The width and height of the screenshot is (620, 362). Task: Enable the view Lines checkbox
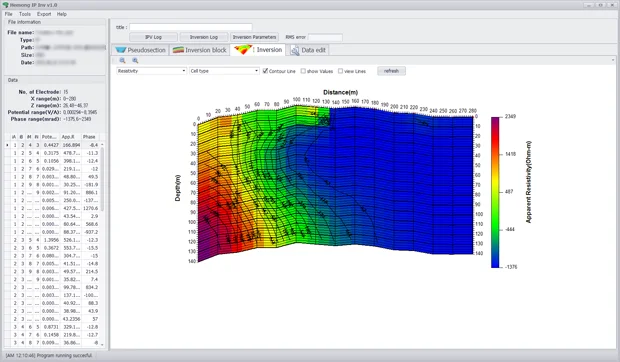[340, 71]
